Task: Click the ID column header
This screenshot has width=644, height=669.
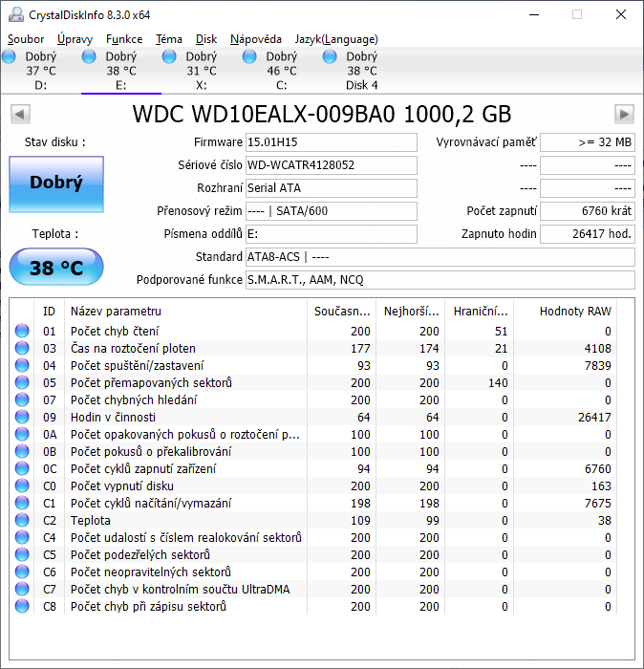Action: (x=49, y=311)
